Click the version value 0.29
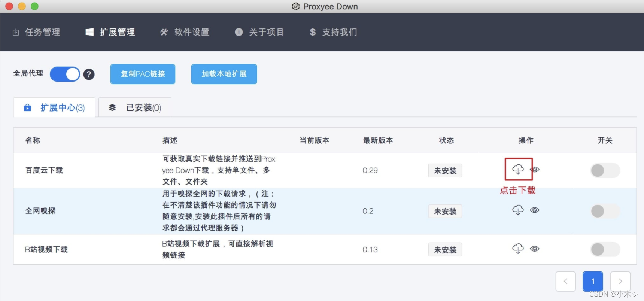The height and width of the screenshot is (301, 644). pos(370,170)
